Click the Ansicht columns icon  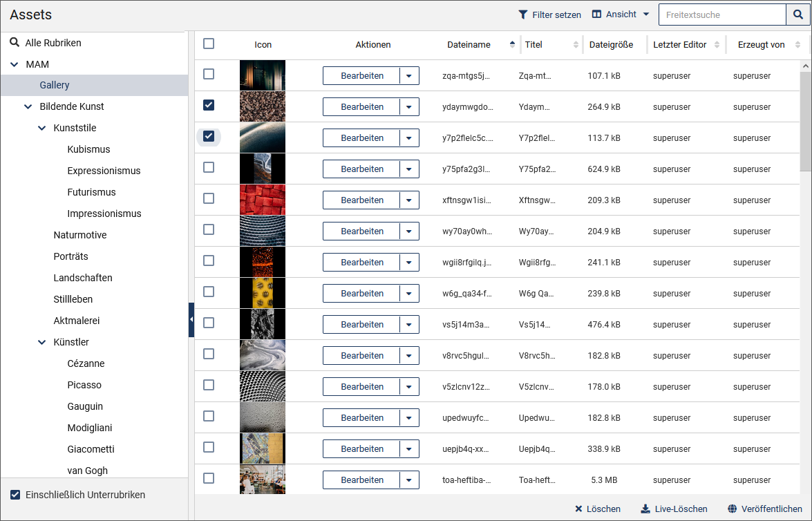coord(596,14)
